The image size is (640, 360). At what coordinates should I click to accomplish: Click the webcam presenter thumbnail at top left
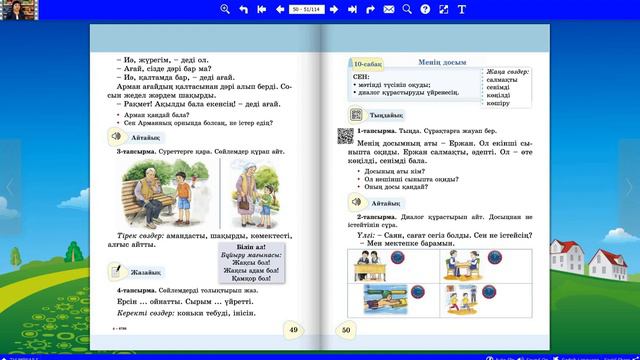click(x=19, y=10)
